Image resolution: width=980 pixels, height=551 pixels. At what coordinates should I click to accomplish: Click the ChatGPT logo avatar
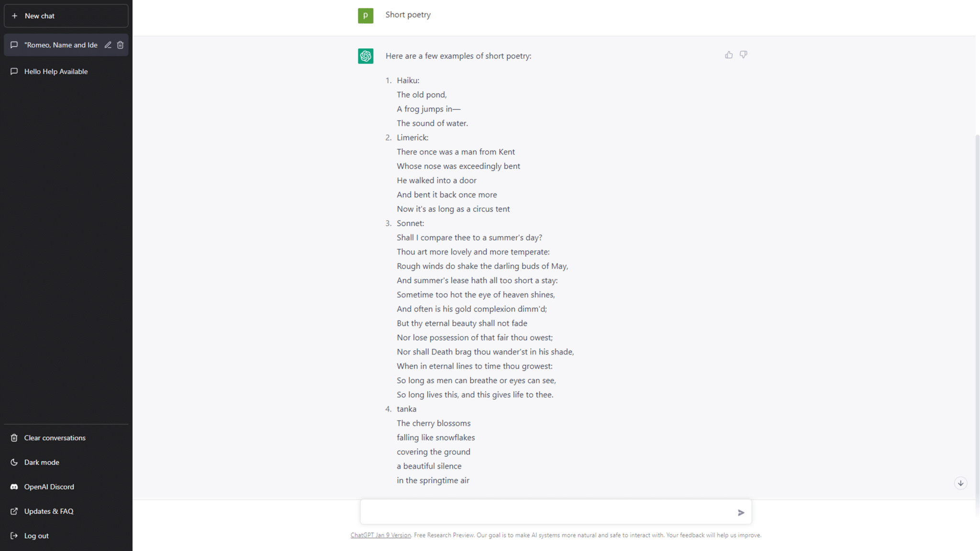pos(366,56)
